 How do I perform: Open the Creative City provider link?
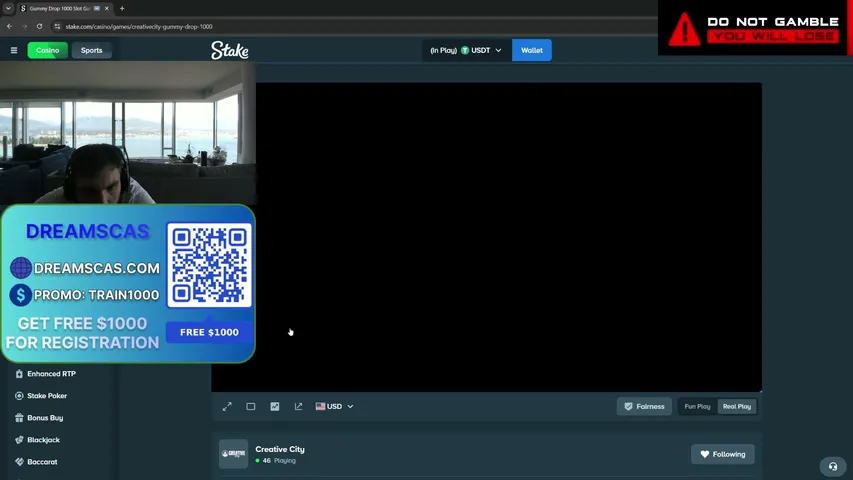(280, 449)
